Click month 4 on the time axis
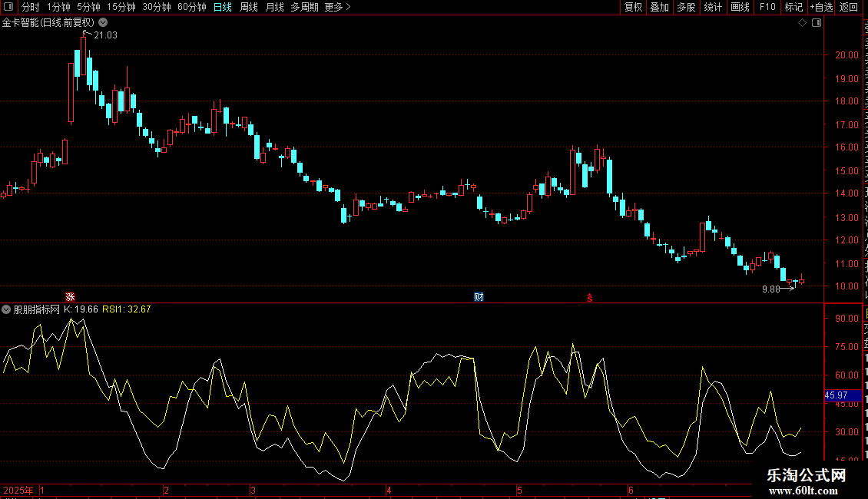868x499 pixels. [389, 491]
